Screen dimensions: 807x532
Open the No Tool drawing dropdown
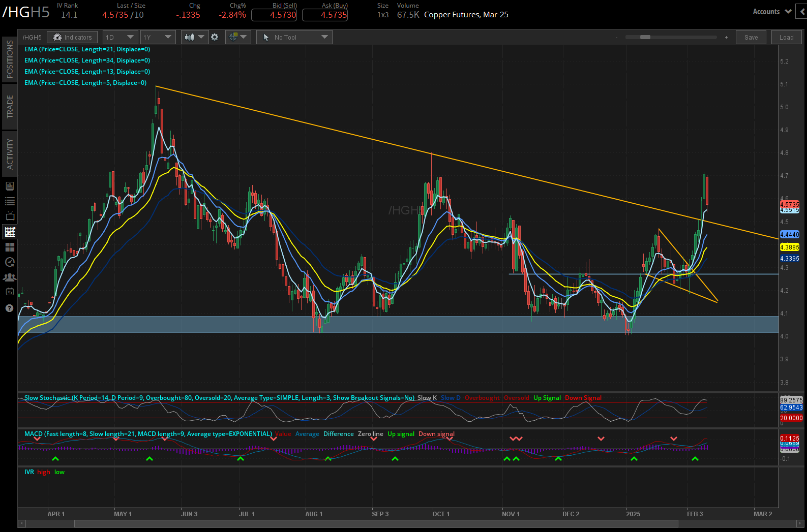point(294,37)
